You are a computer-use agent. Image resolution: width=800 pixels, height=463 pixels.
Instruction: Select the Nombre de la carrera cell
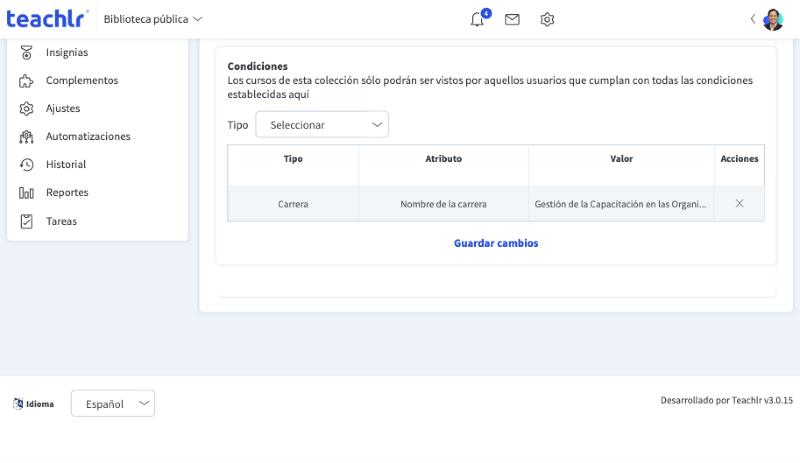[443, 204]
